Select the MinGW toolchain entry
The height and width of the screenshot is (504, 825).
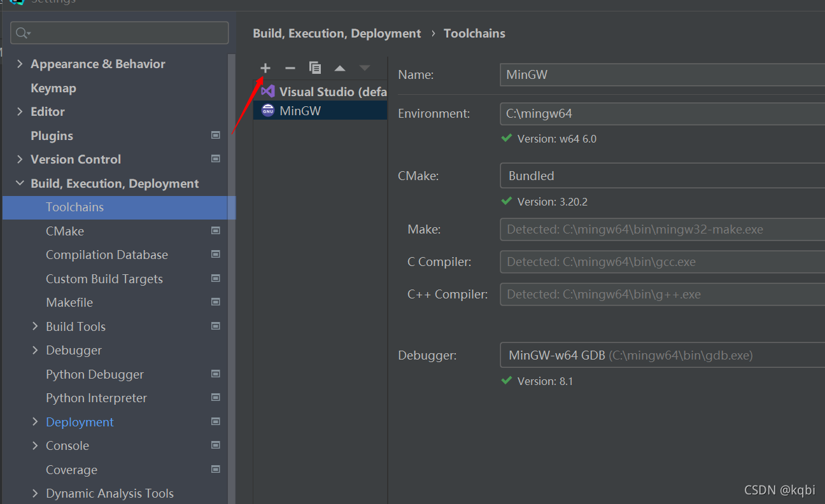pyautogui.click(x=320, y=111)
